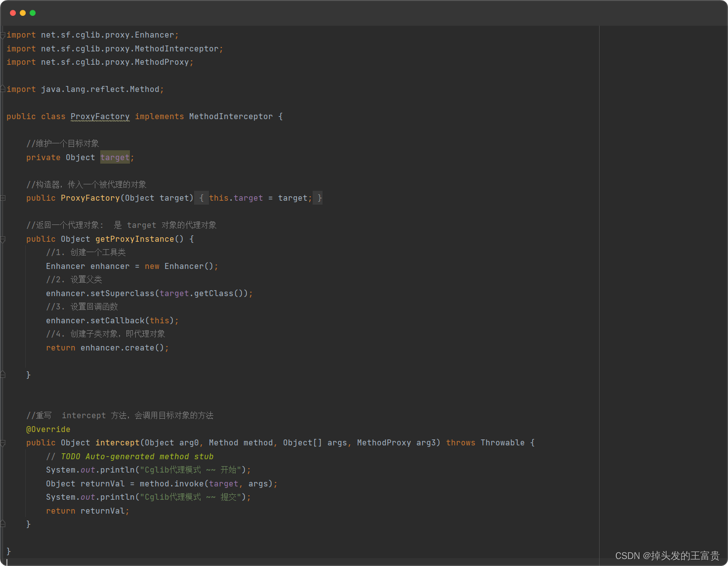This screenshot has width=728, height=566.
Task: Click the comment '//4. 创建子类对象，即代理对象'
Action: click(106, 334)
